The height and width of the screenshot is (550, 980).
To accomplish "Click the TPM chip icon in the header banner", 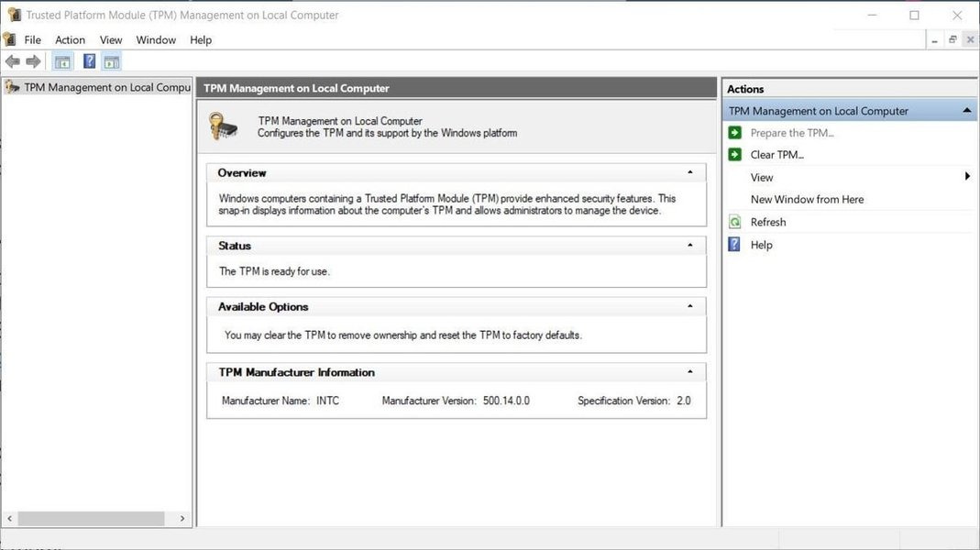I will point(222,126).
